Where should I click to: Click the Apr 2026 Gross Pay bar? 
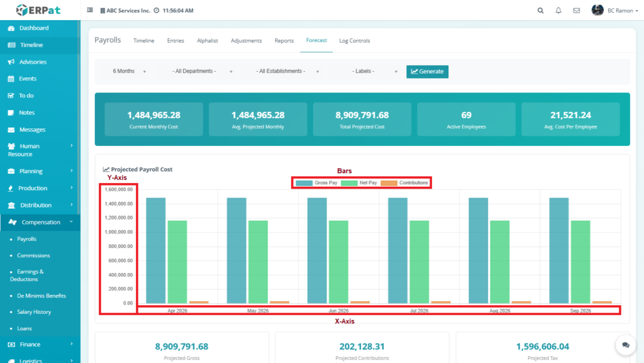156,250
